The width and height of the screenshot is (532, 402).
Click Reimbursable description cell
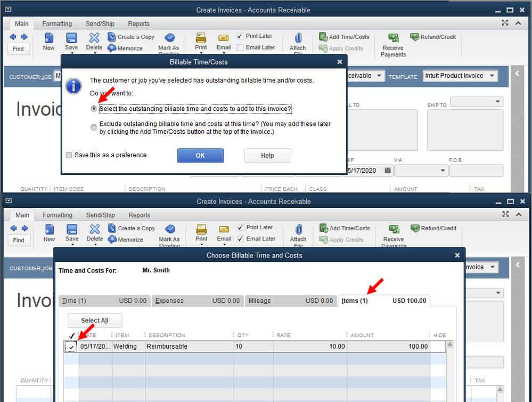(190, 347)
